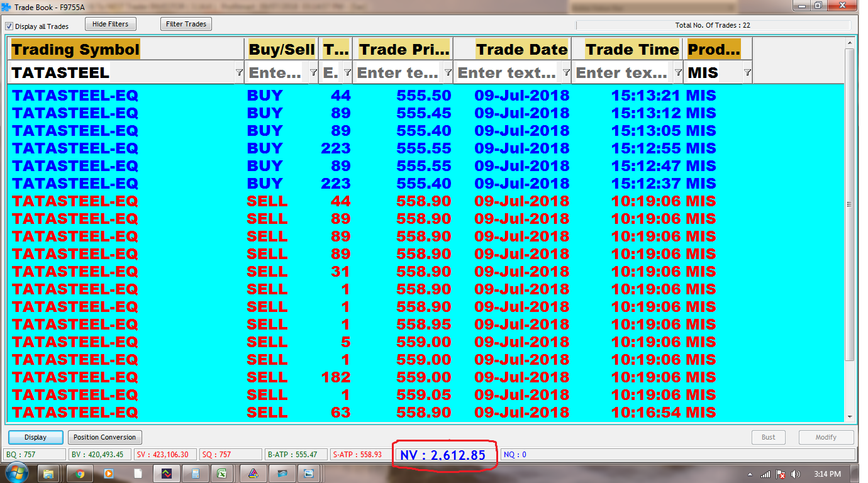Focus the Buy/Sell filter text field
The width and height of the screenshot is (868, 483).
pos(277,73)
